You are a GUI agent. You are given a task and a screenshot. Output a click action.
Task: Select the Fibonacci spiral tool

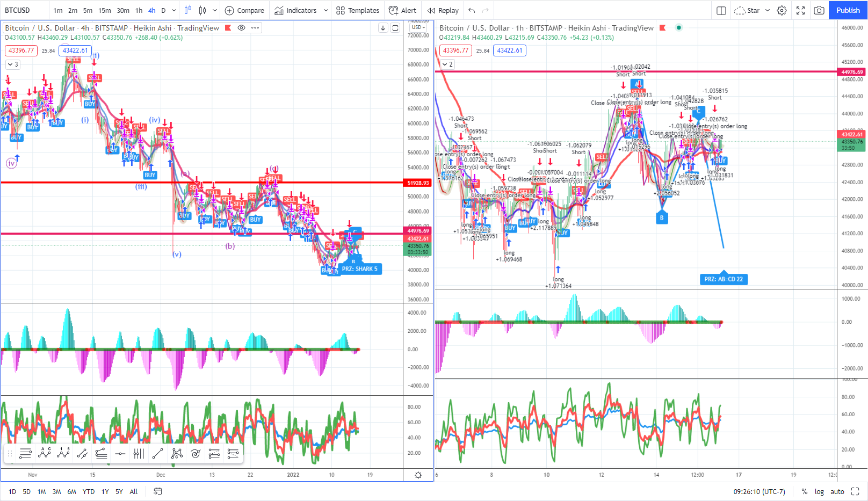pyautogui.click(x=196, y=454)
